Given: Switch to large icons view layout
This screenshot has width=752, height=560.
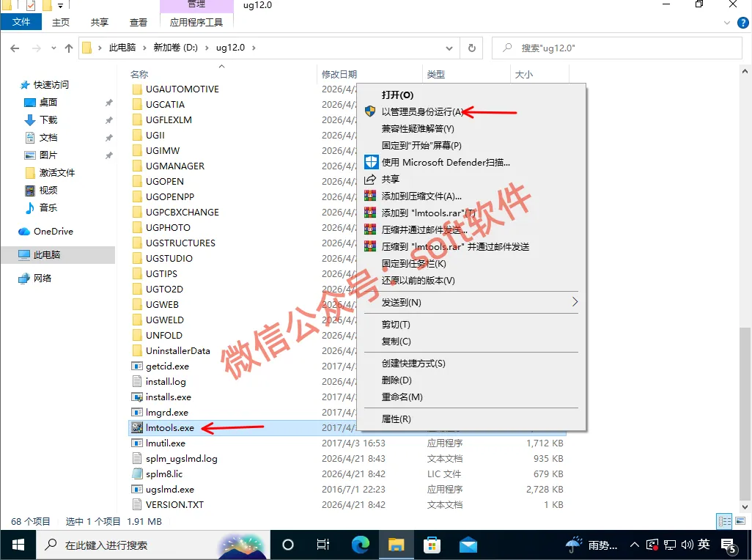Looking at the screenshot, I should 740,521.
